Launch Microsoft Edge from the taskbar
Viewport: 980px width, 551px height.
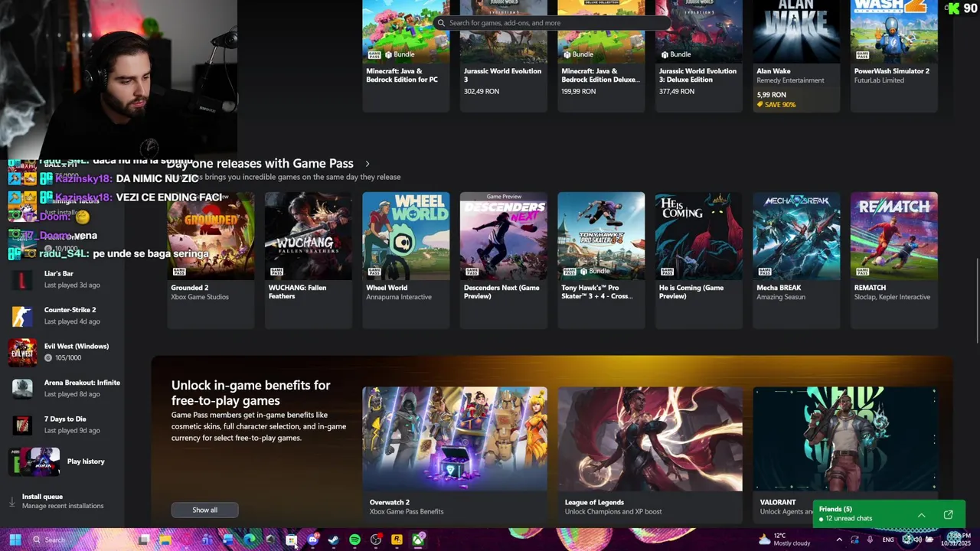pyautogui.click(x=249, y=540)
